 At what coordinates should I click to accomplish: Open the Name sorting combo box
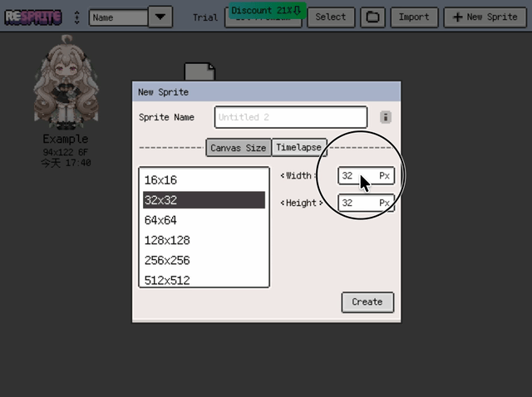pos(118,17)
